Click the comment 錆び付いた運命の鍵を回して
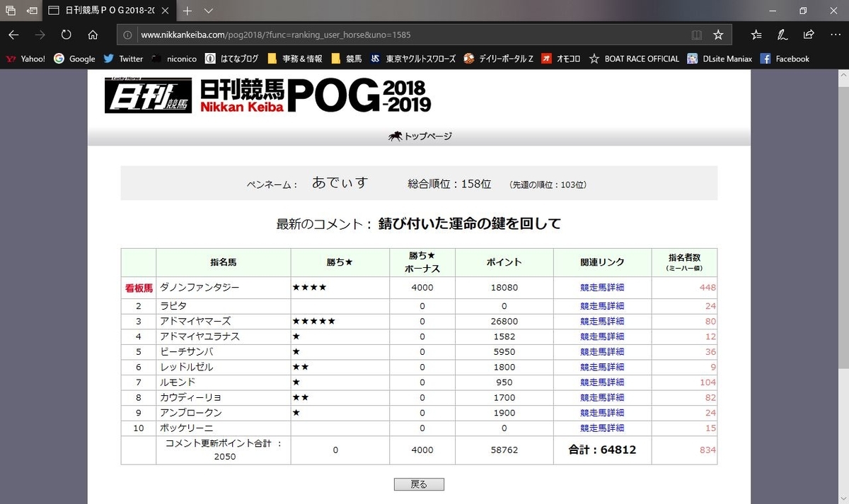This screenshot has width=849, height=504. (x=470, y=224)
